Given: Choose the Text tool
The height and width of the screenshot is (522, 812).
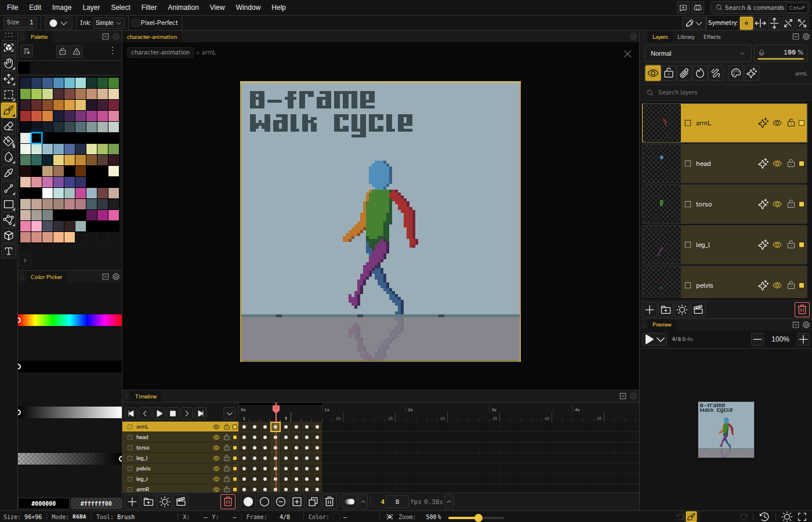Looking at the screenshot, I should coord(9,251).
